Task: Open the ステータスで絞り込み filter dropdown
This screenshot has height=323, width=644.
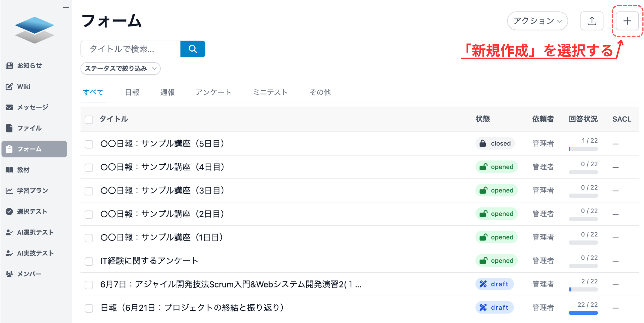Action: pos(120,69)
